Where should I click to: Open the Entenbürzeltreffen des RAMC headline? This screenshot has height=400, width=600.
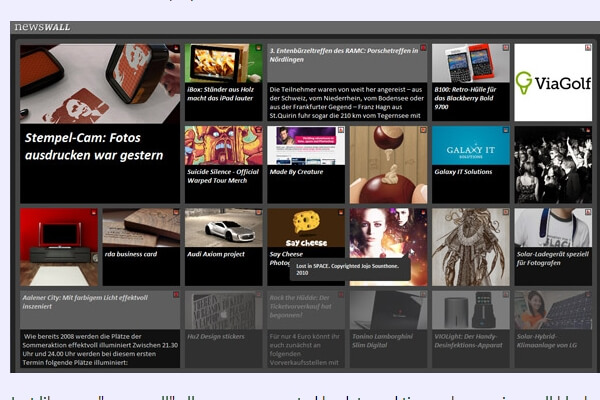click(344, 55)
